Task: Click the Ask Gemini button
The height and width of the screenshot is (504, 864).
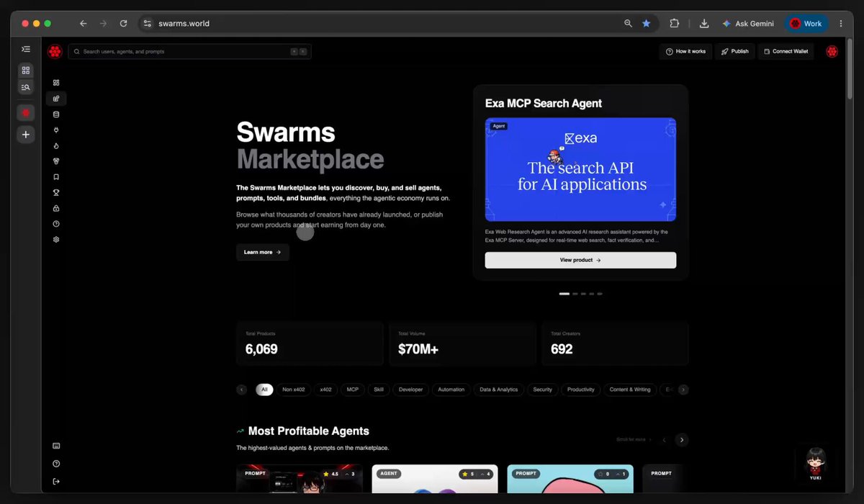Action: [748, 24]
